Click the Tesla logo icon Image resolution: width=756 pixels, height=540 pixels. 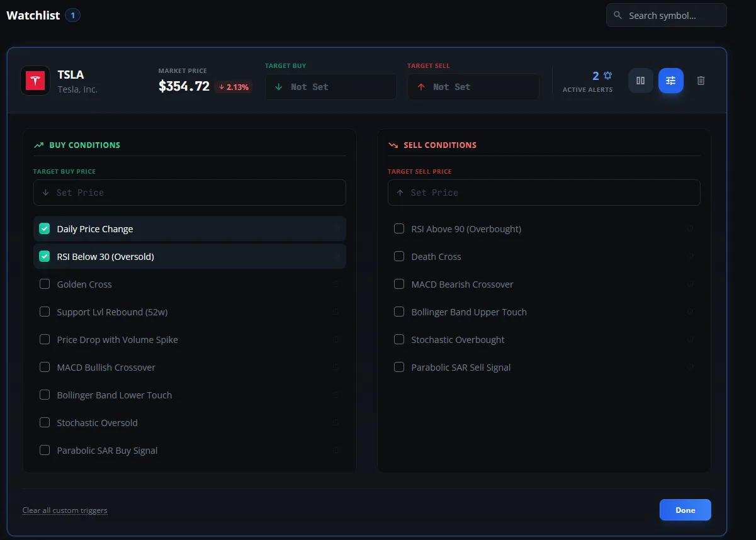point(35,81)
